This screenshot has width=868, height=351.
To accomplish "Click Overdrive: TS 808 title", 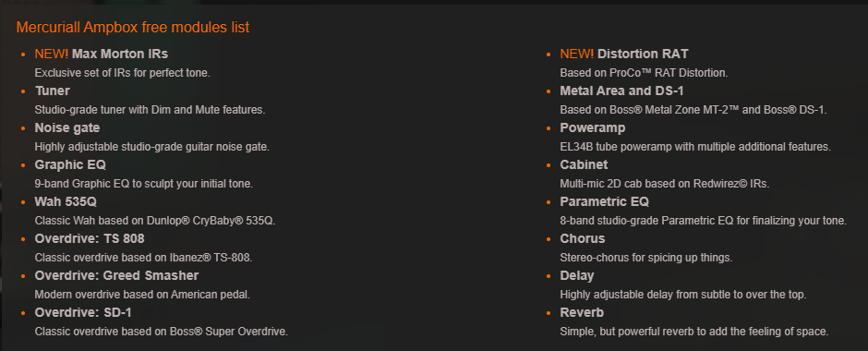I will [x=90, y=238].
